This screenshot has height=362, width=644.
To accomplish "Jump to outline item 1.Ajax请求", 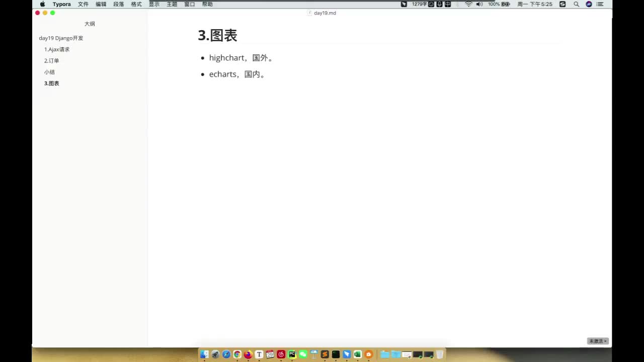I will pos(57,49).
